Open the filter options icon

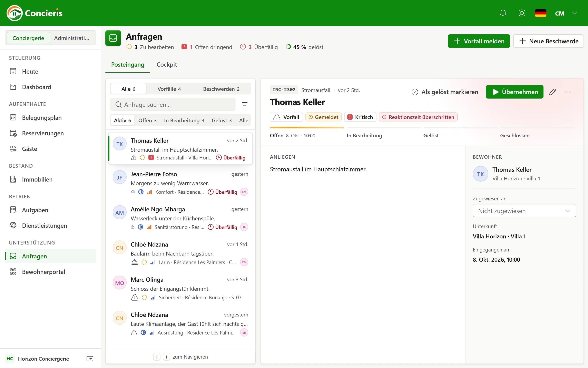244,104
